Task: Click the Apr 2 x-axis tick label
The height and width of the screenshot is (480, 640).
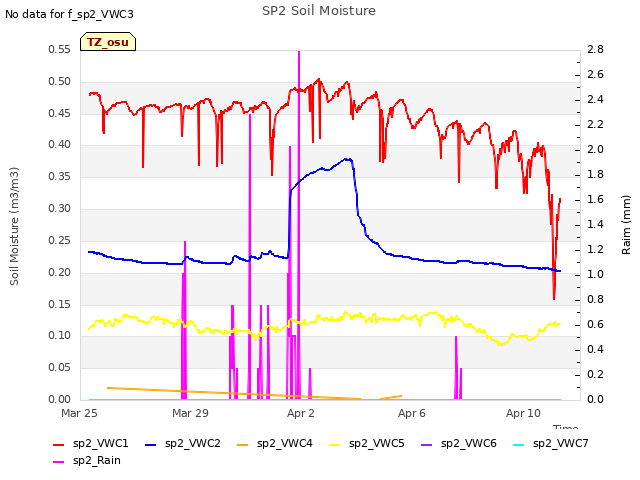Action: click(x=301, y=413)
